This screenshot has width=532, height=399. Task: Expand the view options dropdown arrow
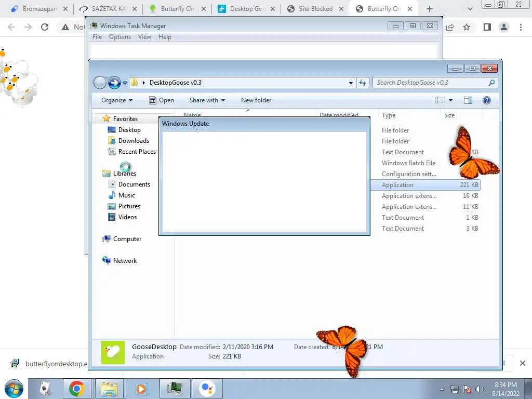(x=450, y=100)
